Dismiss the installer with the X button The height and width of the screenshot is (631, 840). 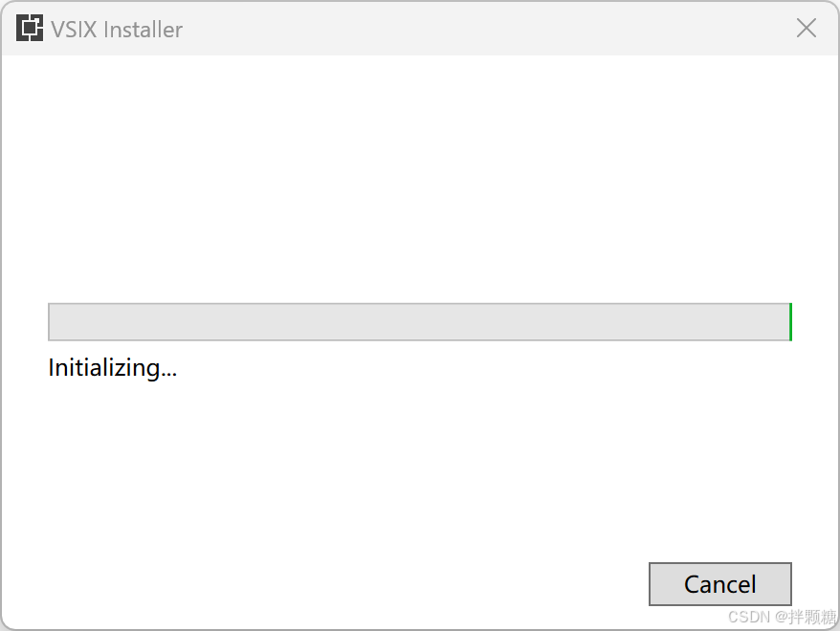pyautogui.click(x=806, y=28)
